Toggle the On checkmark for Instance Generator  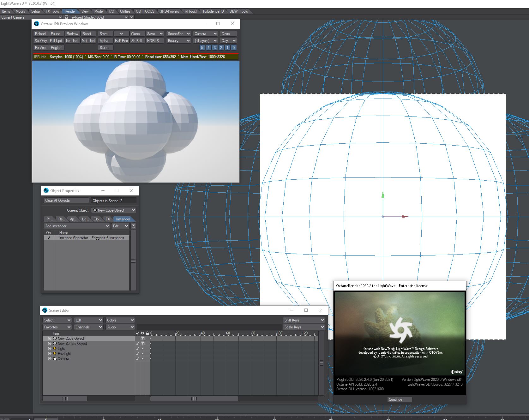coord(49,238)
